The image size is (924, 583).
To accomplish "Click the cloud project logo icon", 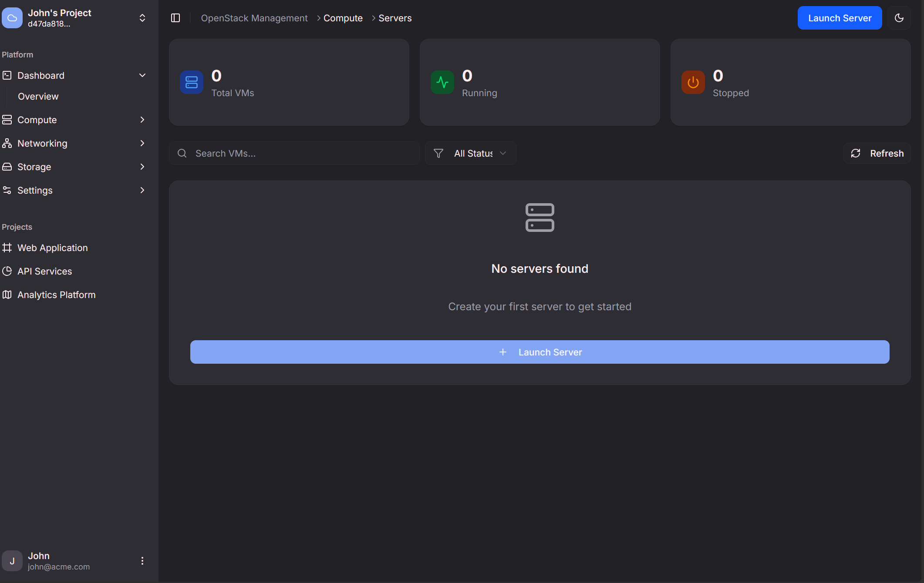I will tap(12, 18).
